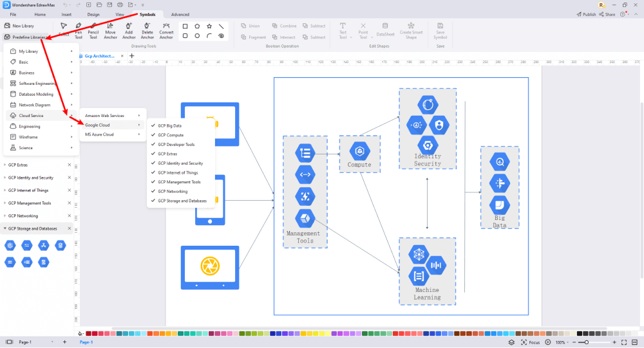
Task: Click the Focus mode button
Action: point(531,342)
